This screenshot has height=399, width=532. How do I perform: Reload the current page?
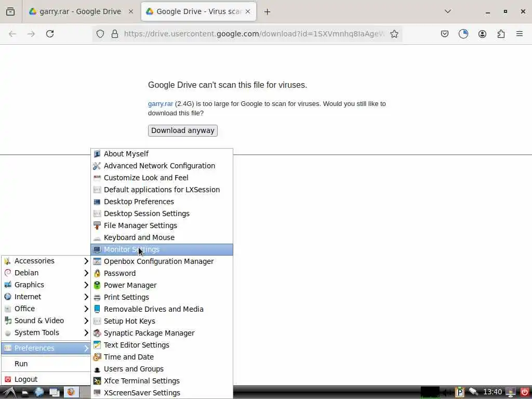coord(50,34)
